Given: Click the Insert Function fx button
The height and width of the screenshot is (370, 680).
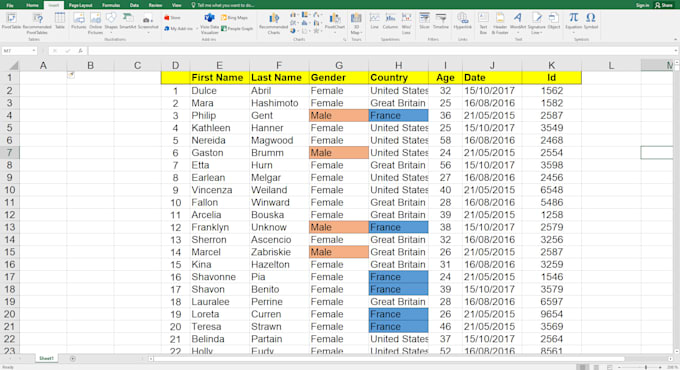Looking at the screenshot, I should pos(81,51).
